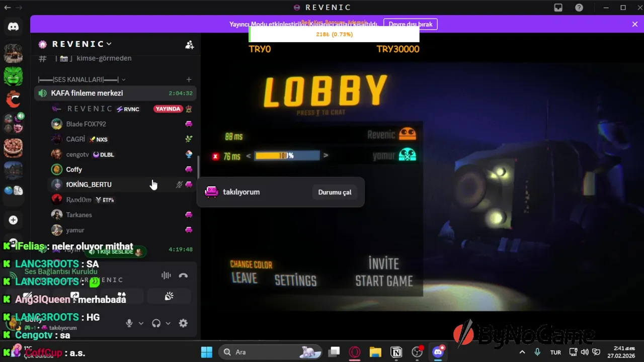The image size is (644, 362).
Task: Select the red C server icon
Action: (14, 100)
